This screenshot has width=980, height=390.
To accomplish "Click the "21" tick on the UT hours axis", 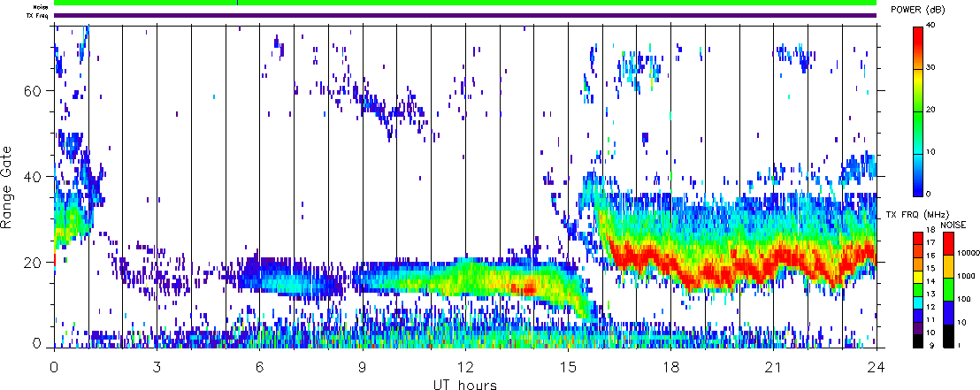I will pyautogui.click(x=774, y=365).
